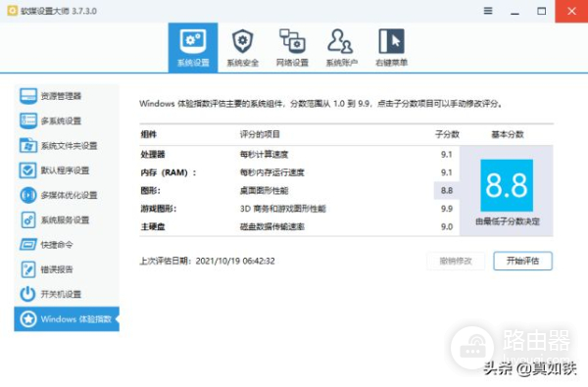Click the 上次评估日期 2021/10/19 text

[x=207, y=261]
